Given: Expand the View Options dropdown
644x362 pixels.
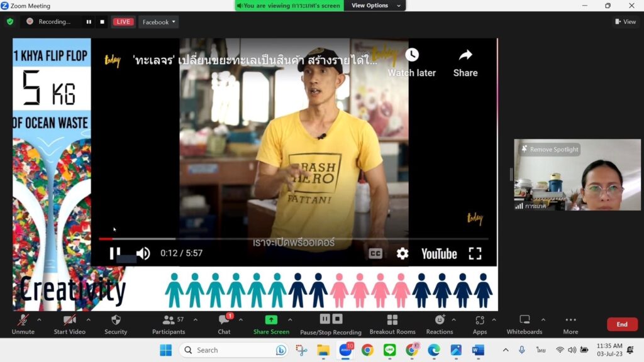Looking at the screenshot, I should [x=376, y=6].
